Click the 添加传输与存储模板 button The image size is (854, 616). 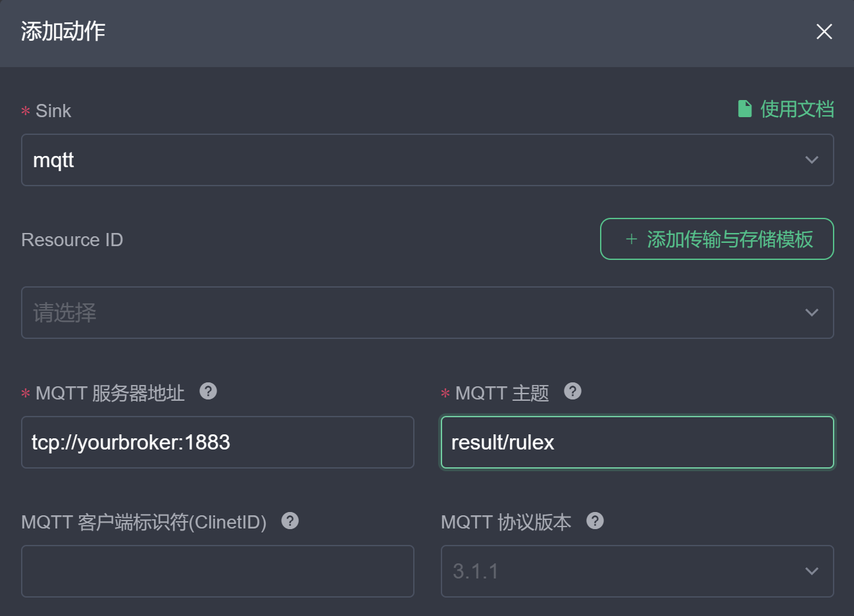[x=716, y=239]
